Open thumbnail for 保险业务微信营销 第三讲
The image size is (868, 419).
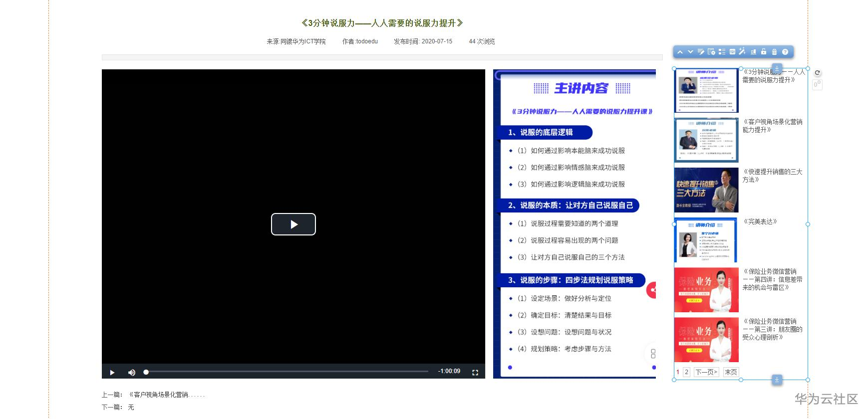706,340
